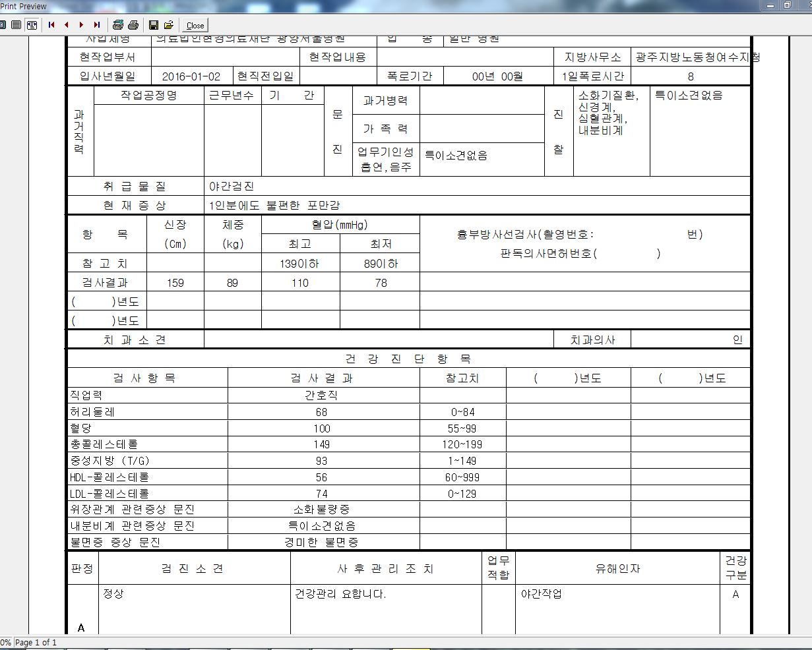Click the zoom percentage in status bar
The width and height of the screenshot is (812, 650).
tap(5, 643)
